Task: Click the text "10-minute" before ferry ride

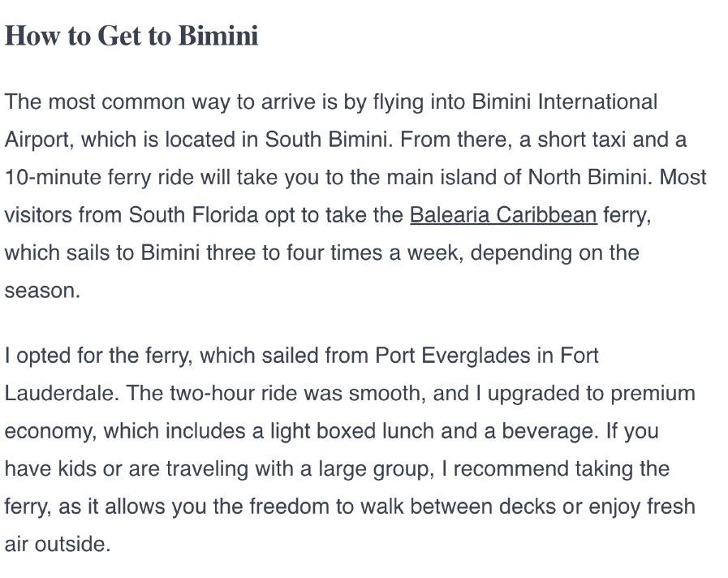Action: coord(53,177)
